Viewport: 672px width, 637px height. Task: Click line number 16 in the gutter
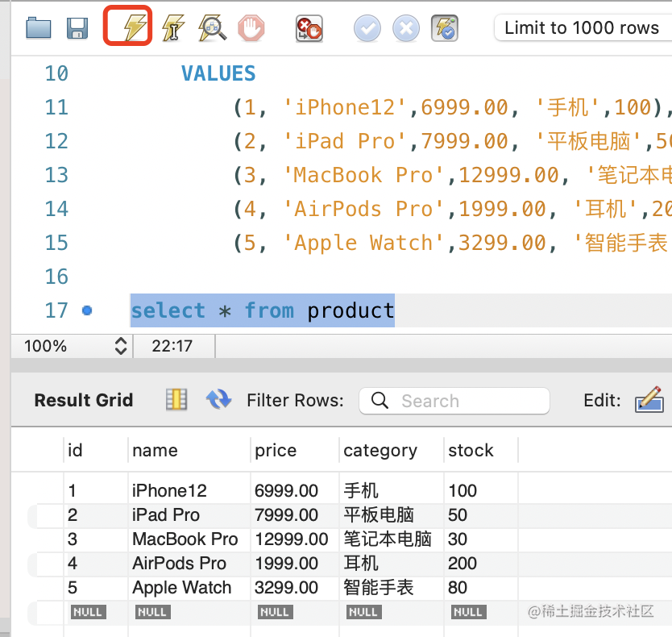click(56, 277)
